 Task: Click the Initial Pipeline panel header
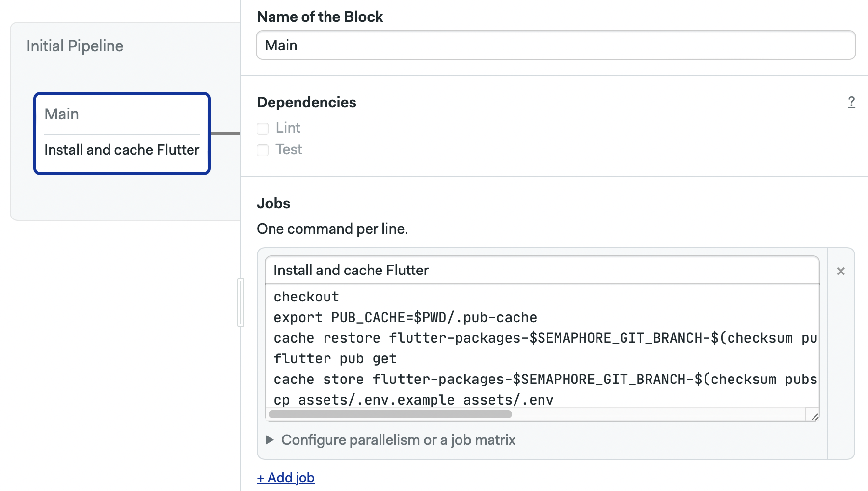click(x=75, y=45)
